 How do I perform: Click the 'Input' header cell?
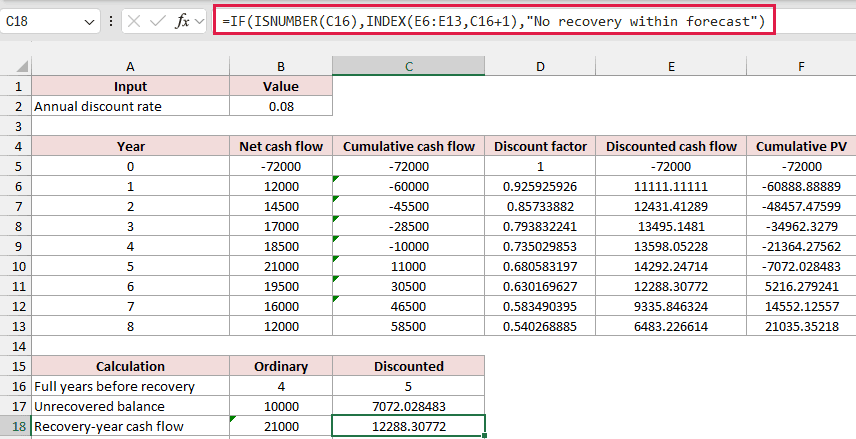tap(130, 86)
